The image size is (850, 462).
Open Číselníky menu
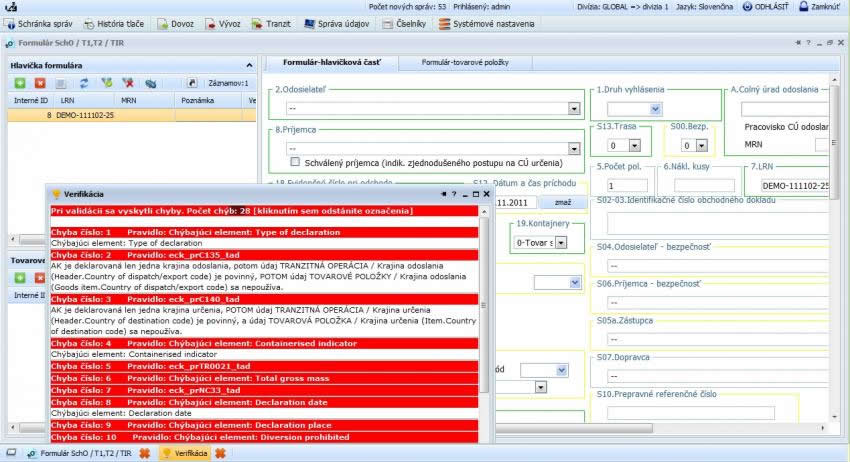click(404, 24)
